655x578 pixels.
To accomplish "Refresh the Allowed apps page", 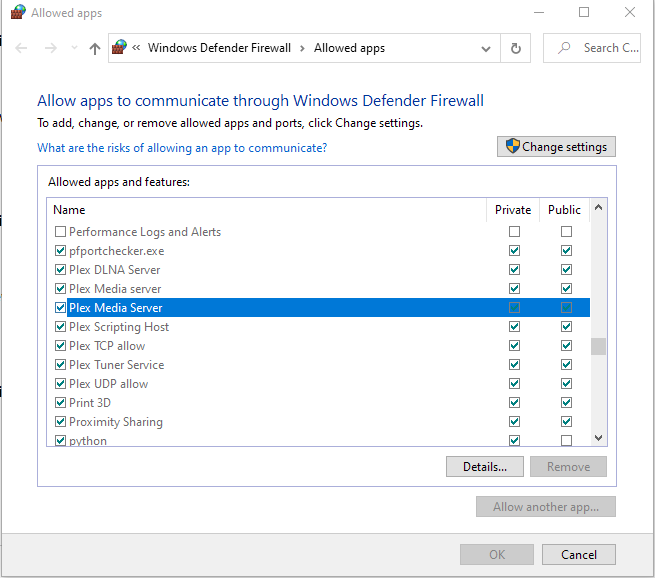I will click(515, 48).
